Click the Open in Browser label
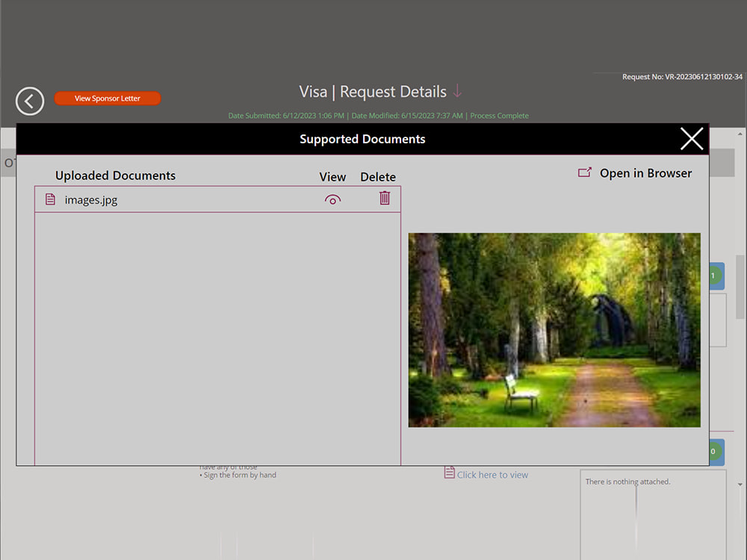 (x=645, y=173)
